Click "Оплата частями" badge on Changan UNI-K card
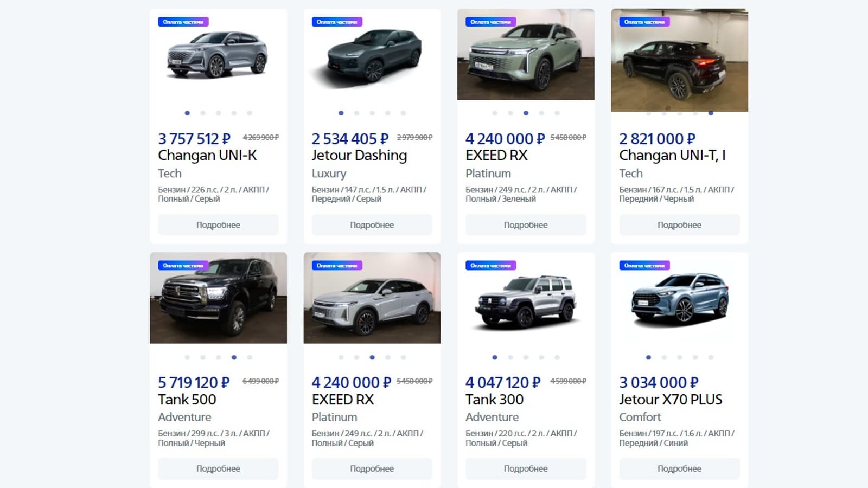Viewport: 868px width, 488px height. [x=183, y=22]
